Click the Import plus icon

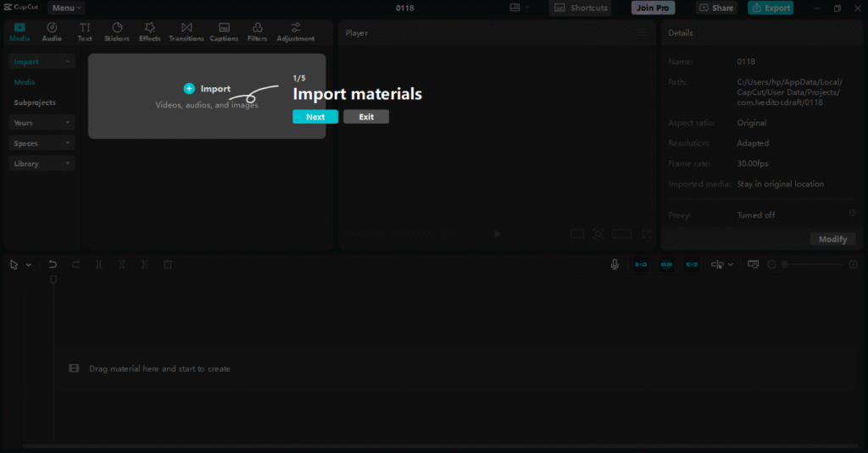tap(189, 89)
